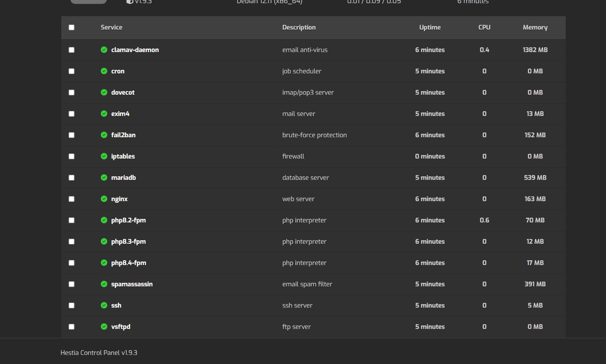Select the iptables row checkbox
The image size is (606, 364).
[x=71, y=156]
